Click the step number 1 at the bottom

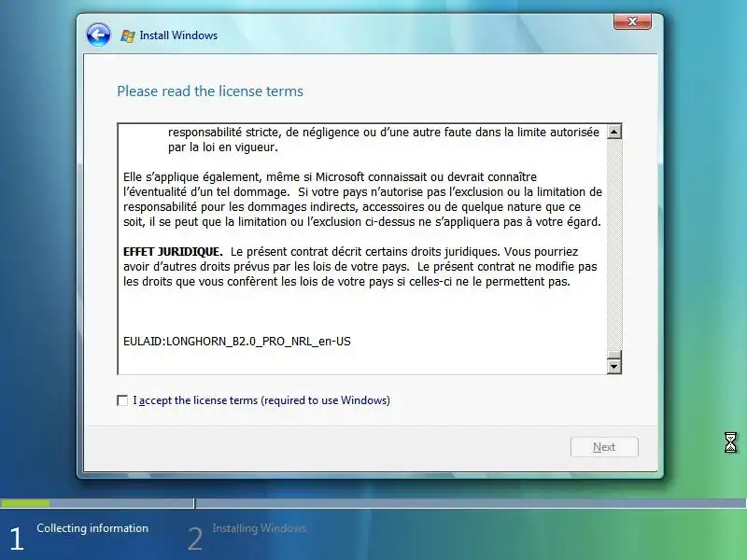click(x=17, y=539)
